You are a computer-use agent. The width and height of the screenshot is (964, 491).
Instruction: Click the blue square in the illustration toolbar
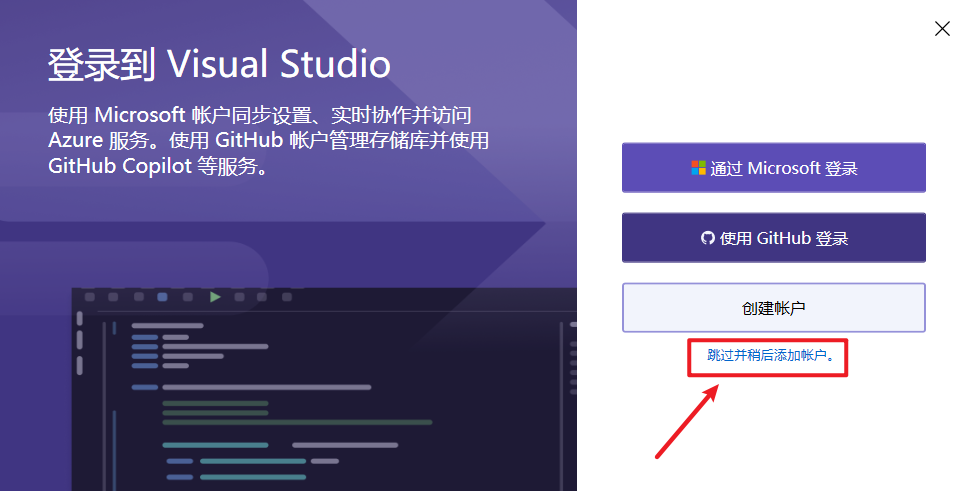pyautogui.click(x=163, y=297)
